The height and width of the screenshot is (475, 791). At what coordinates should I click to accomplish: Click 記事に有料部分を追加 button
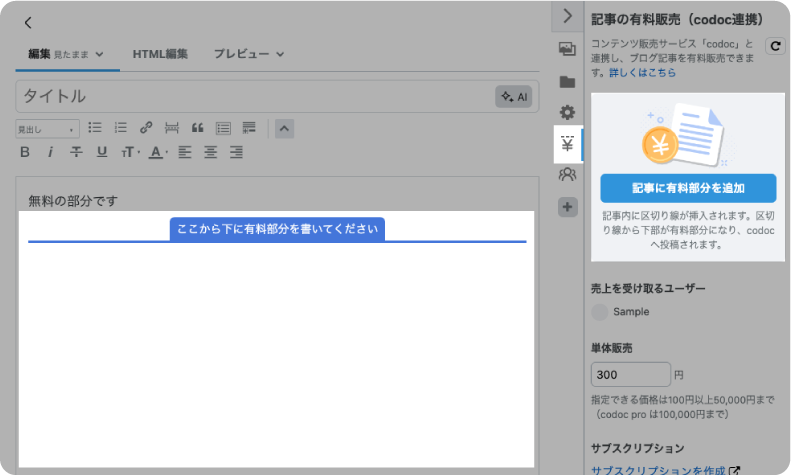pos(688,188)
